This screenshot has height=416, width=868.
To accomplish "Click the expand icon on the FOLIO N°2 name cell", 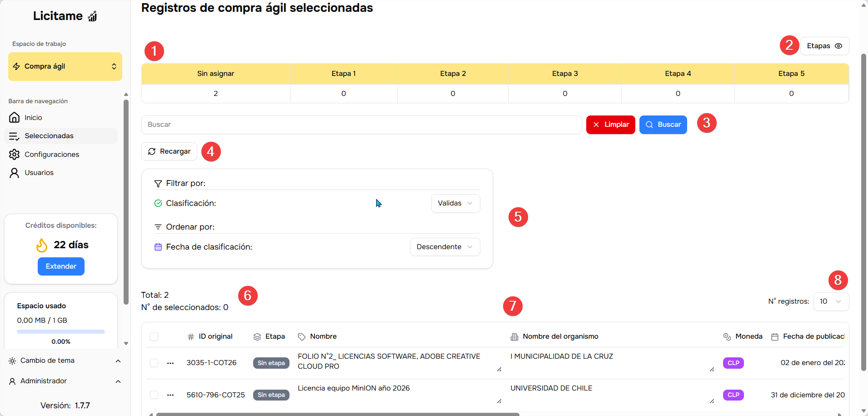I will [x=499, y=370].
